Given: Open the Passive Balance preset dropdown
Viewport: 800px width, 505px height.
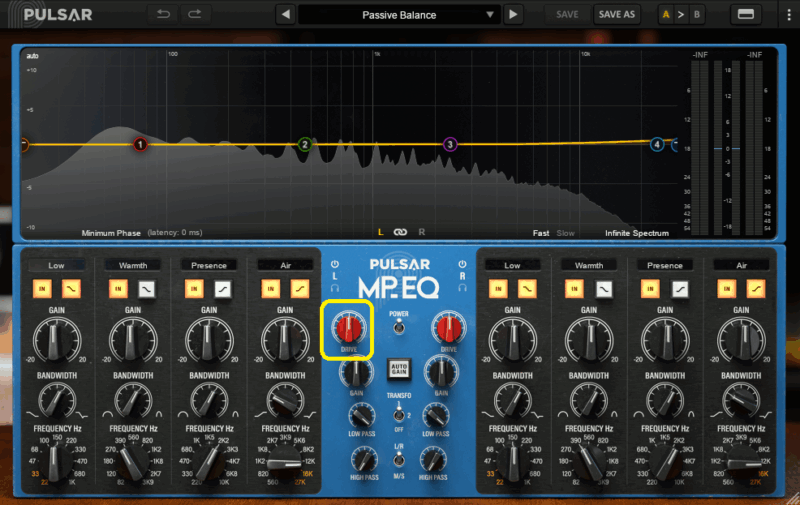Looking at the screenshot, I should coord(399,14).
